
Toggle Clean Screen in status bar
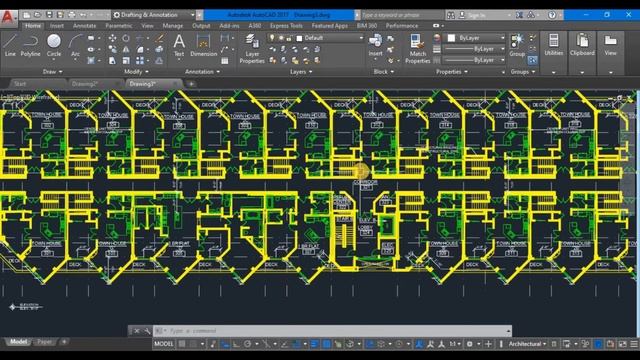[622, 344]
